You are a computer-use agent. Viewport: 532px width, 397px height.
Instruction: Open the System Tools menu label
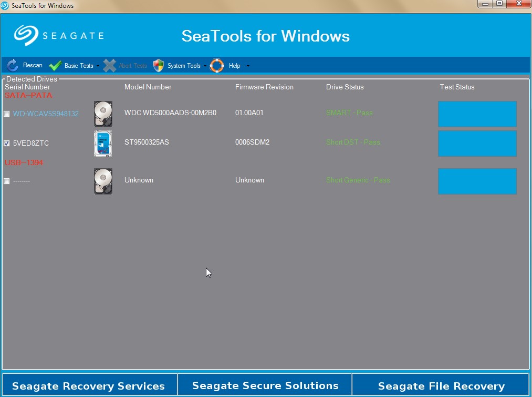click(x=184, y=66)
